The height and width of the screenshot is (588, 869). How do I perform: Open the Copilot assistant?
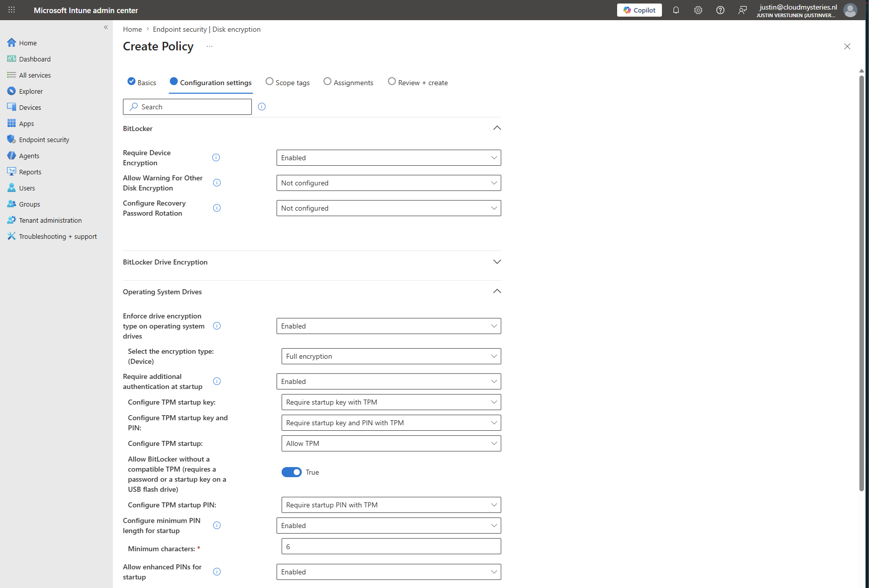pos(639,10)
